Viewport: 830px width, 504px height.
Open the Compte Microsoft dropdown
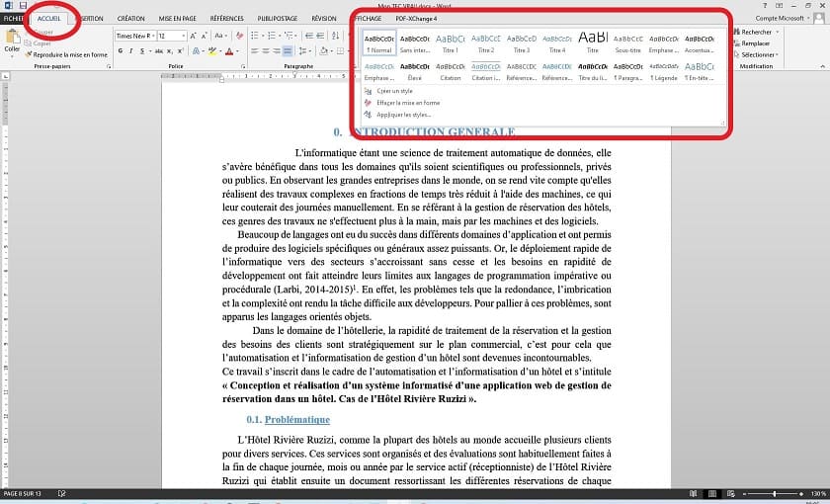coord(783,18)
